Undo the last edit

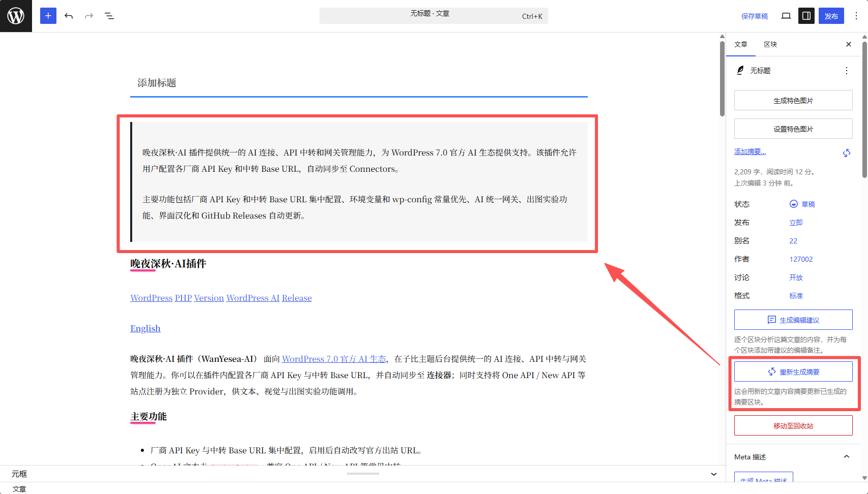pos(69,16)
